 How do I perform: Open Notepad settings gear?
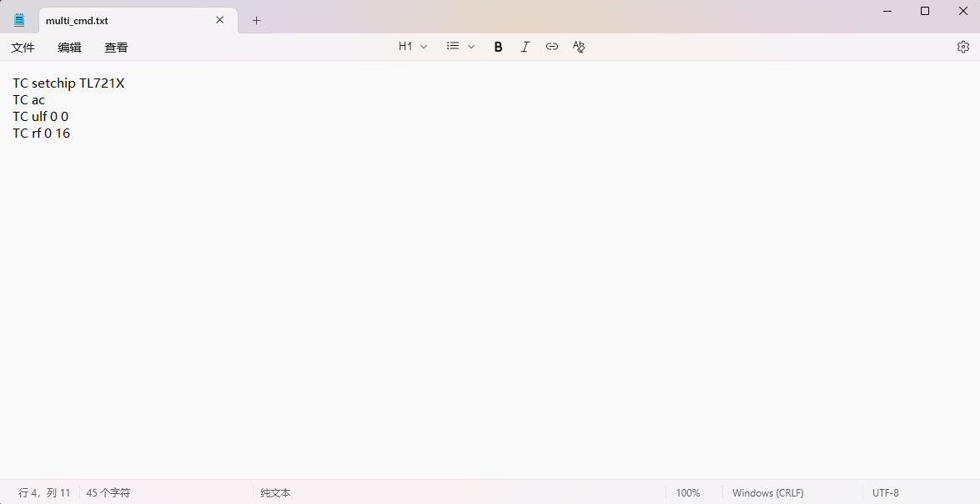[x=962, y=47]
